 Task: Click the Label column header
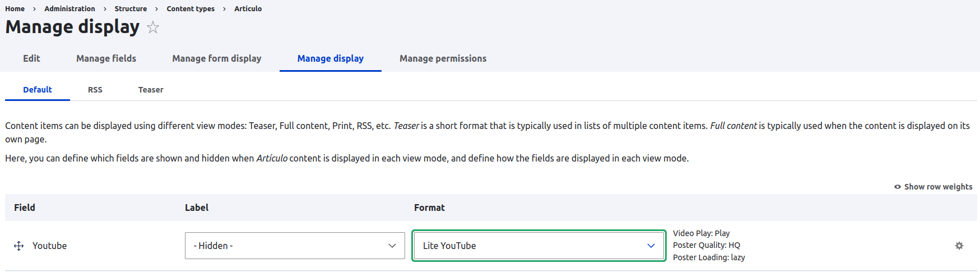[x=197, y=208]
